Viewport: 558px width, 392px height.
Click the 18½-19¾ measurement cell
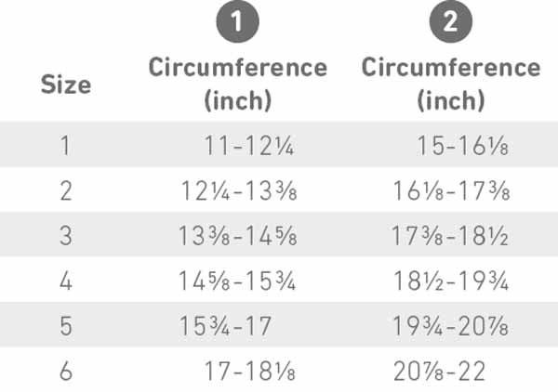(x=451, y=281)
